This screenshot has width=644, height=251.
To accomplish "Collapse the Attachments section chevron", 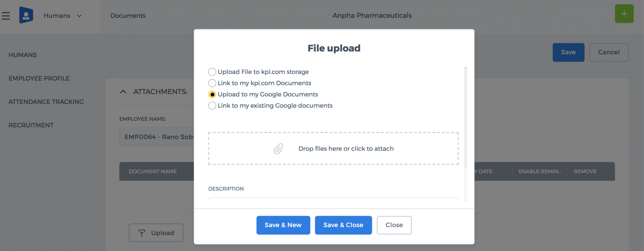I will pos(123,92).
